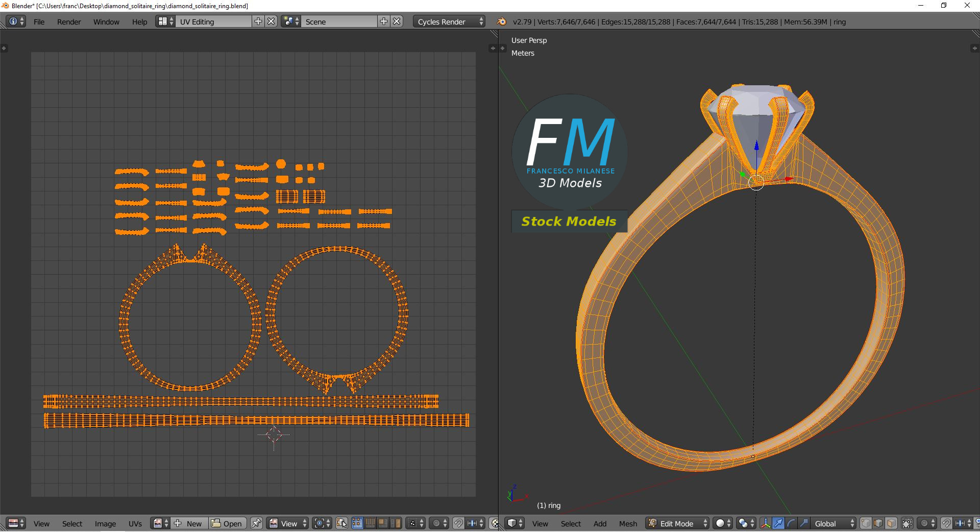Enable the translate manipulator arrow icon
Screen dimensions: 980x532
click(x=778, y=523)
